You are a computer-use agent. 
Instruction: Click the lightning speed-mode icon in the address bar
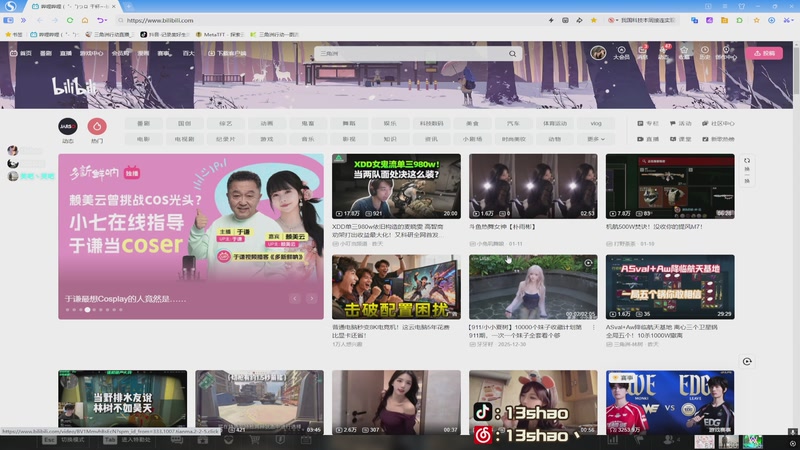[551, 20]
